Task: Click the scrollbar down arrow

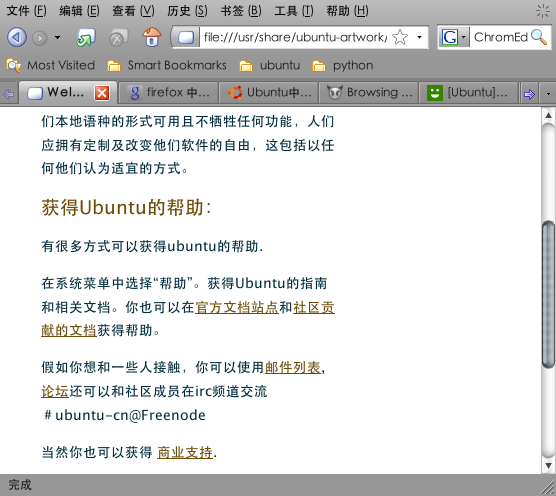Action: [548, 465]
